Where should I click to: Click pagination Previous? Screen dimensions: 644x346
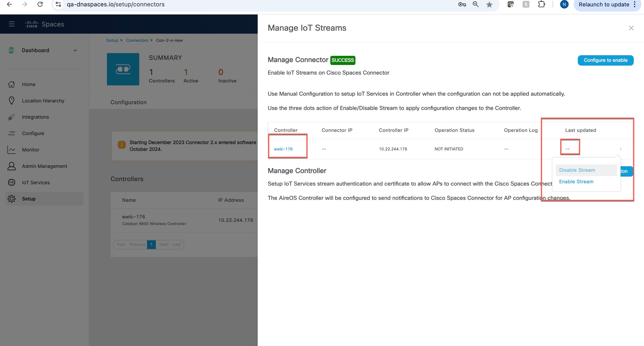coord(137,244)
